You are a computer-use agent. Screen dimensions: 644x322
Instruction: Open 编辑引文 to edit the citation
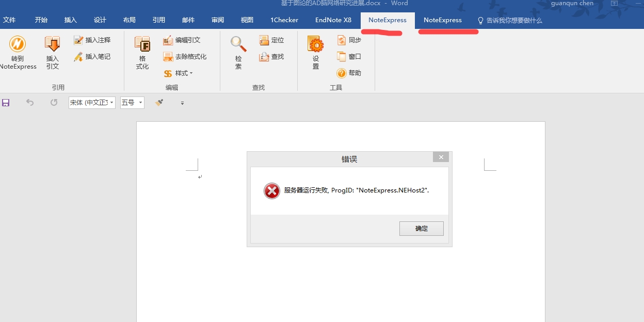click(182, 40)
